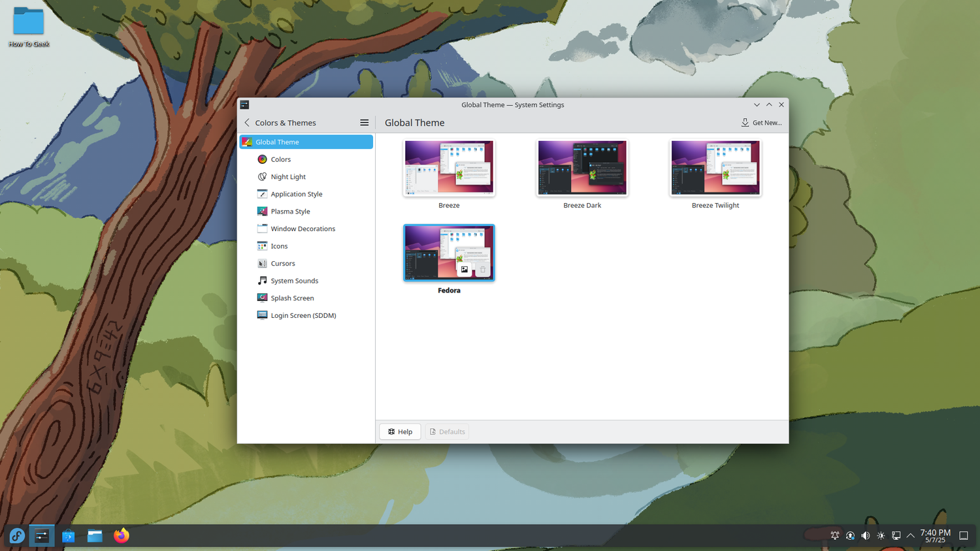Click the Peek at Desktop button
The width and height of the screenshot is (980, 551).
[964, 536]
